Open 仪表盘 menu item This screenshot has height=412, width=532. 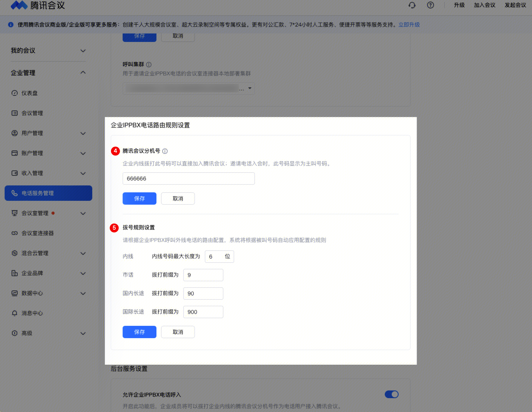48,93
